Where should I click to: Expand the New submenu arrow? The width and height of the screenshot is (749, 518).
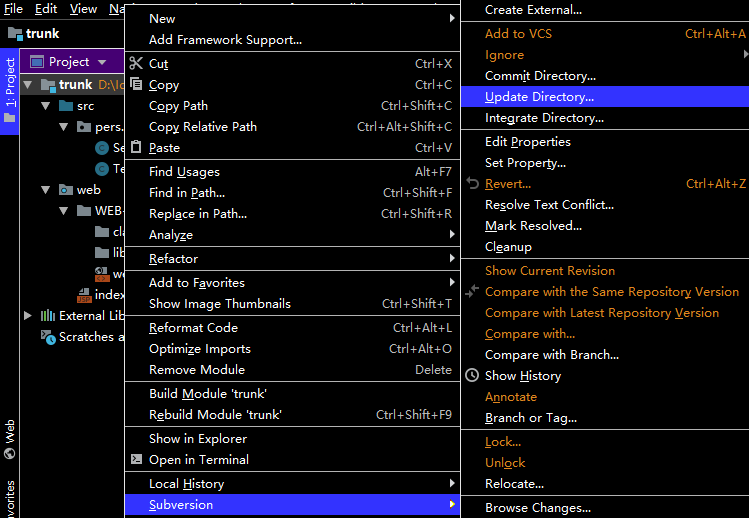(x=451, y=18)
